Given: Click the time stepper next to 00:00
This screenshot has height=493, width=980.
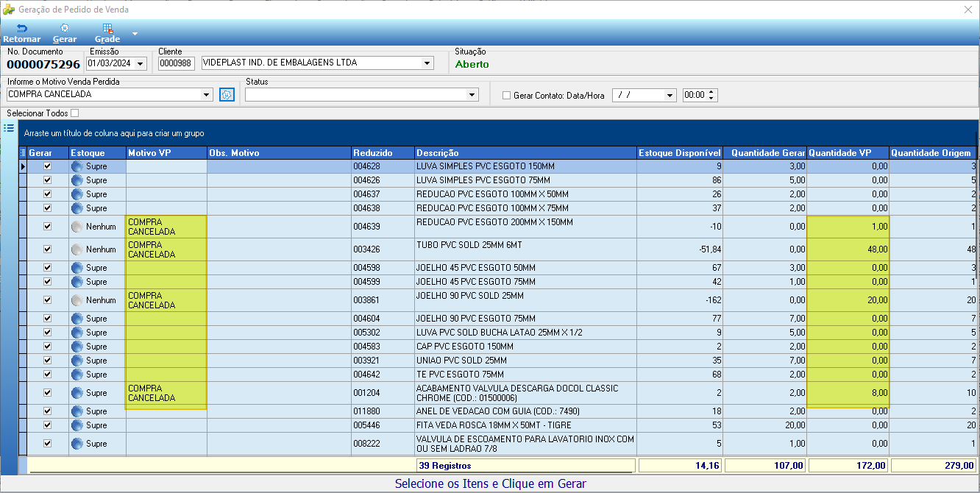Looking at the screenshot, I should 711,95.
